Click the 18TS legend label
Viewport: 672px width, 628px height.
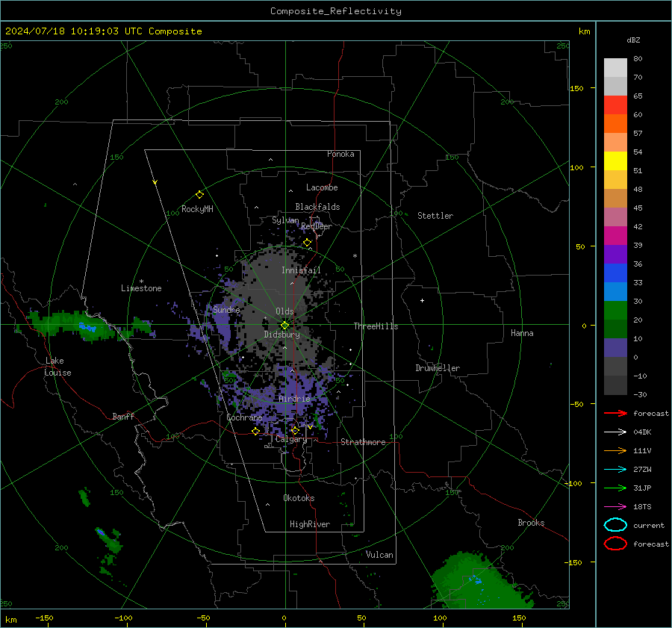[x=642, y=507]
